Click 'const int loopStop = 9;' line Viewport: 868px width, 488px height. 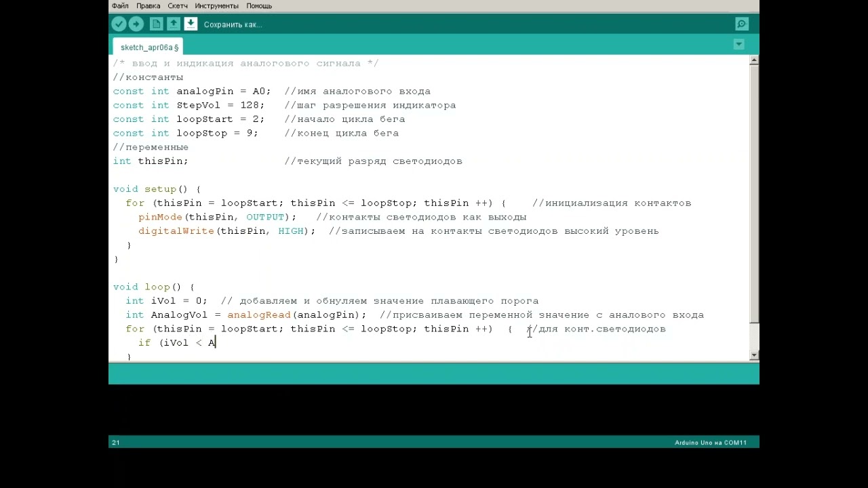pos(186,133)
